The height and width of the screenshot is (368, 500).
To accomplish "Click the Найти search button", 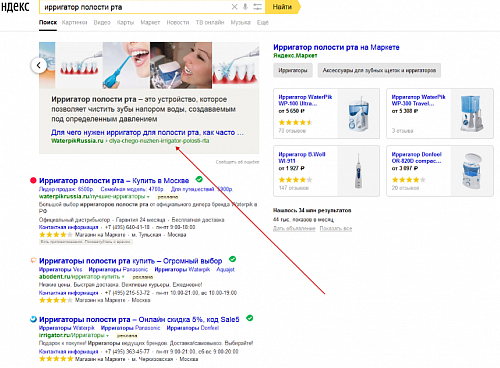I will point(283,7).
